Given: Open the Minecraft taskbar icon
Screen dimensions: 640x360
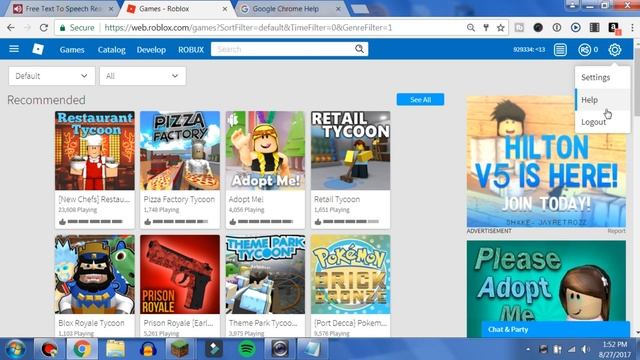Looking at the screenshot, I should [x=180, y=349].
